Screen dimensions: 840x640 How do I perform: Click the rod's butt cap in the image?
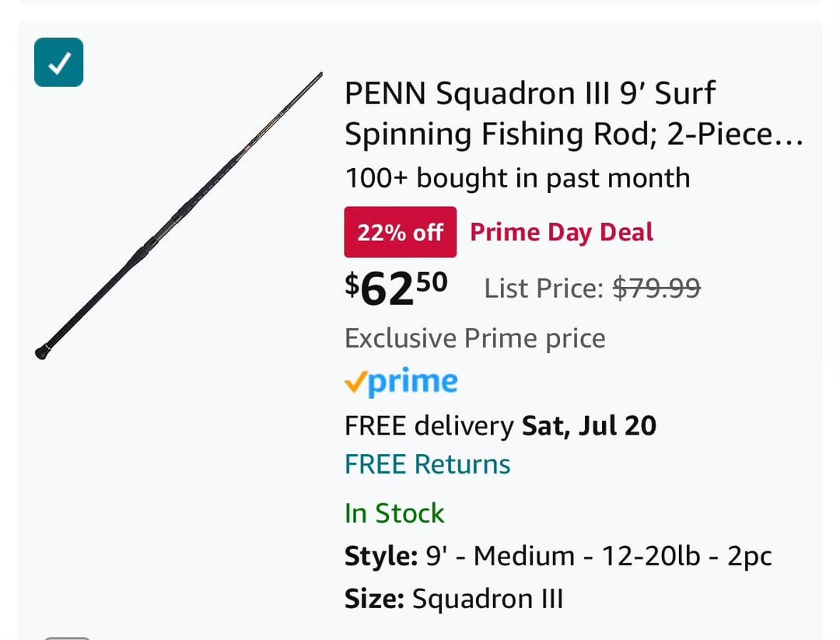[42, 352]
